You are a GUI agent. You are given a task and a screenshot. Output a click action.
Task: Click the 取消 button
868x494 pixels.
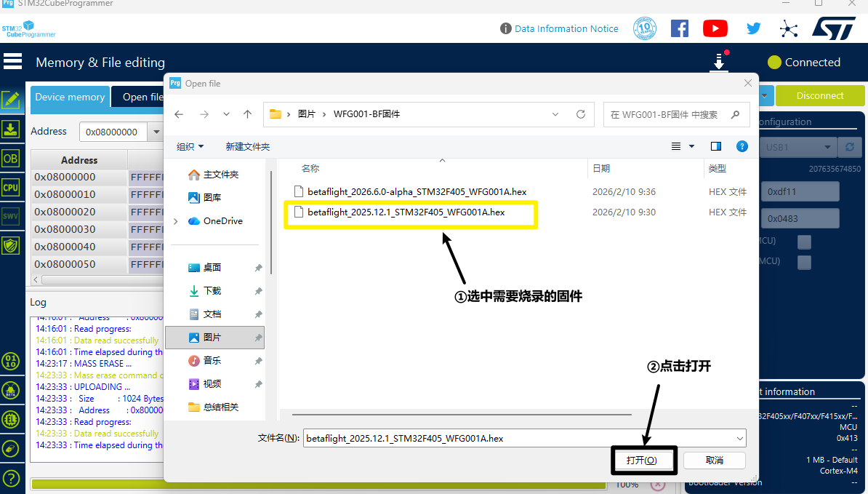coord(714,461)
